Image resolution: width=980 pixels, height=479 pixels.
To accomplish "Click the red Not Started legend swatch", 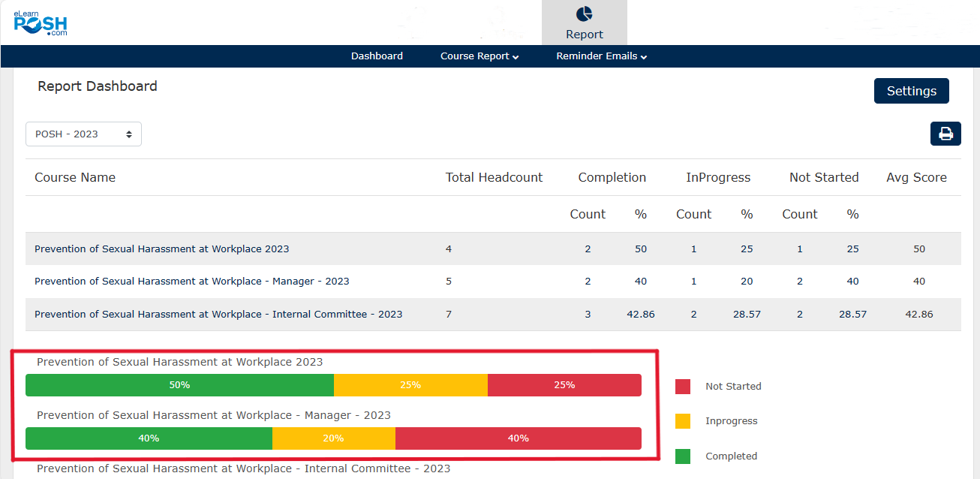I will click(683, 387).
